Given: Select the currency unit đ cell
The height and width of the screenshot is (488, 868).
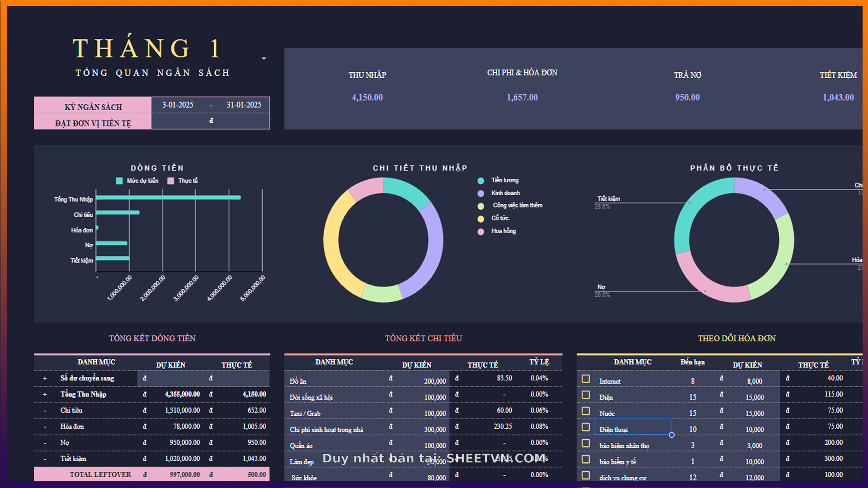Looking at the screenshot, I should pyautogui.click(x=211, y=121).
